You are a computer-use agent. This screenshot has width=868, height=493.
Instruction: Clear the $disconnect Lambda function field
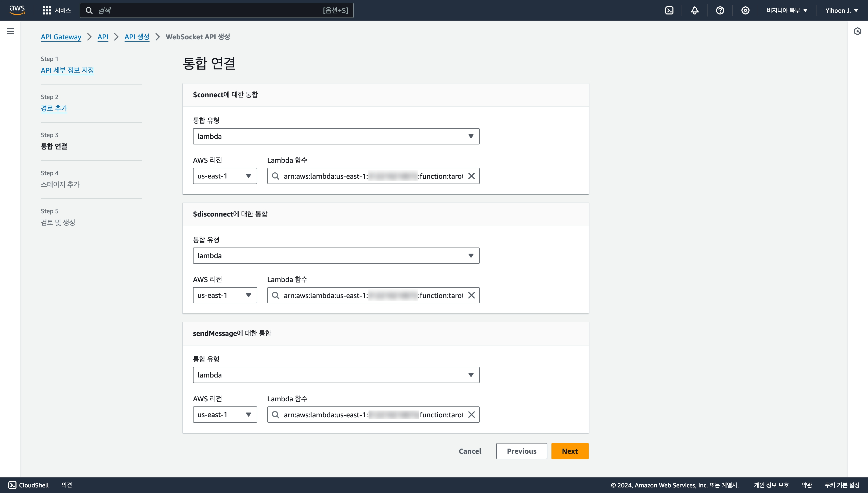pyautogui.click(x=471, y=295)
